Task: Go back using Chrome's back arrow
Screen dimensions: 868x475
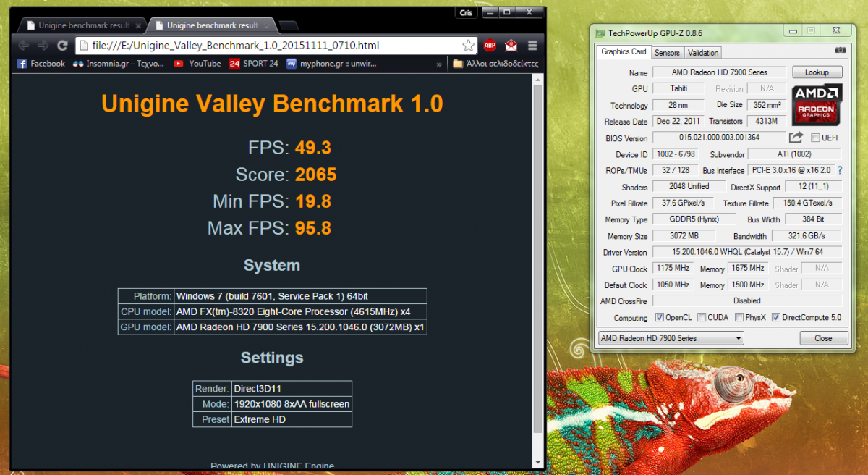Action: click(x=23, y=46)
